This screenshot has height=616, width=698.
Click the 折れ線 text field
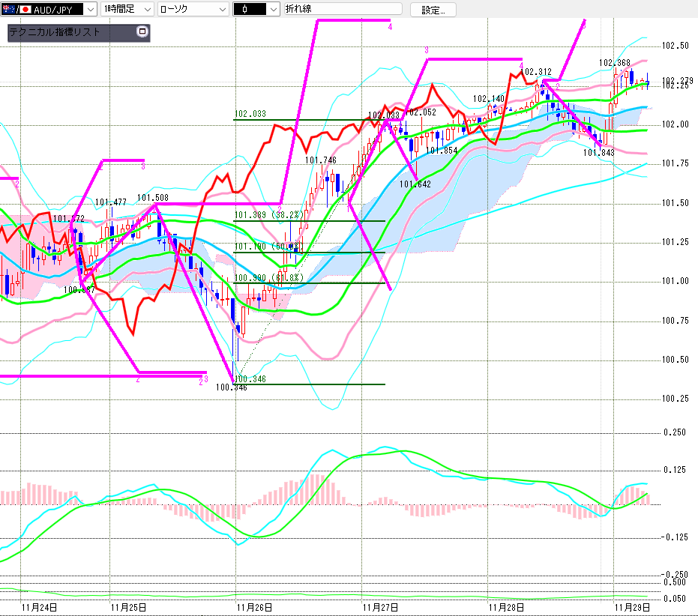click(x=342, y=10)
